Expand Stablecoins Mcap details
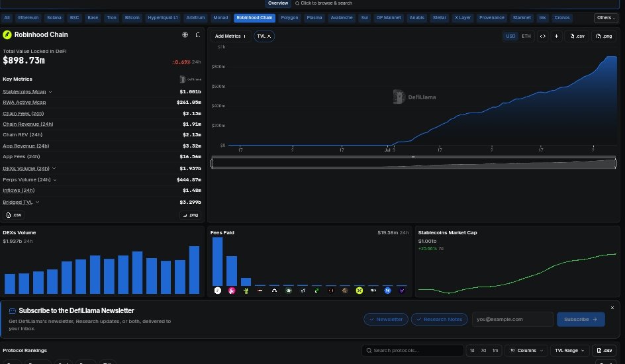Image resolution: width=625 pixels, height=364 pixels. click(50, 92)
